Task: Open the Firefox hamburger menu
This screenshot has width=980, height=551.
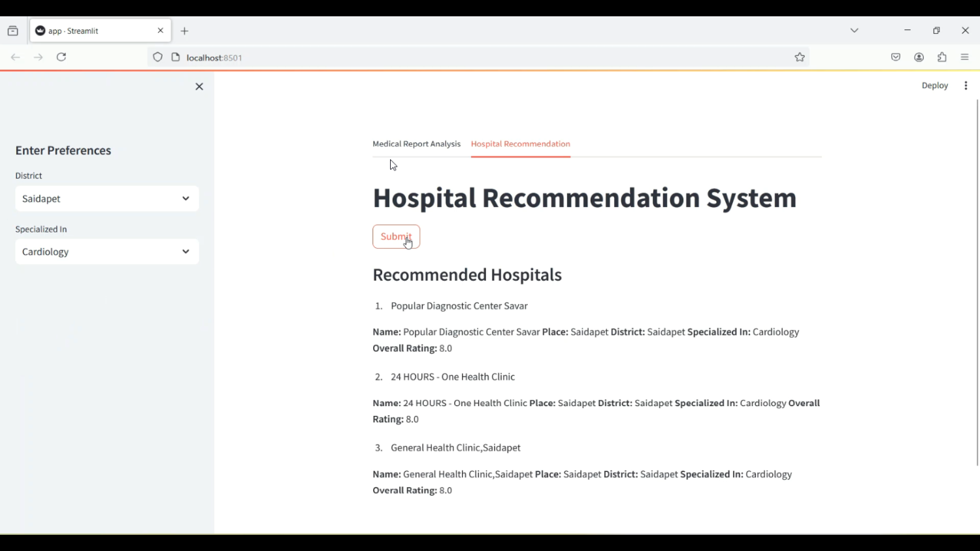Action: [965, 57]
